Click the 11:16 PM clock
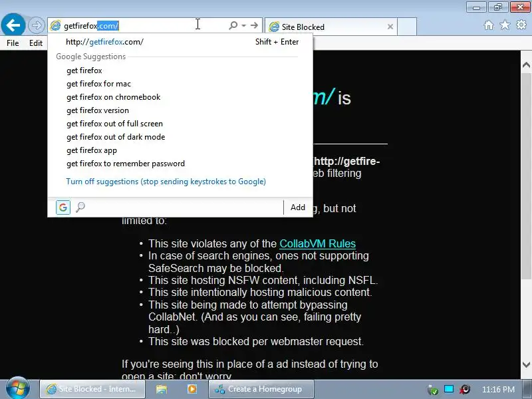532x399 pixels. (498, 390)
